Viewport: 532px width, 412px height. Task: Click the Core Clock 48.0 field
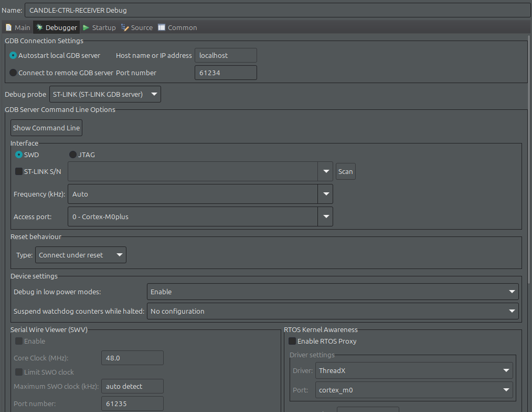click(132, 358)
